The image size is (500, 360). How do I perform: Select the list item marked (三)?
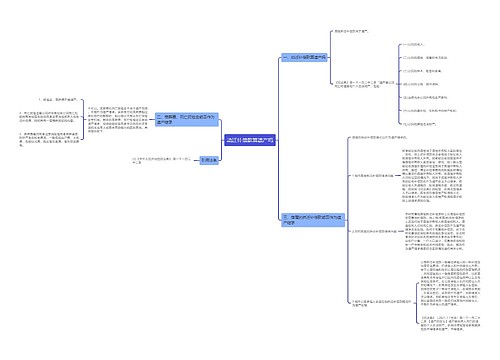click(x=422, y=71)
